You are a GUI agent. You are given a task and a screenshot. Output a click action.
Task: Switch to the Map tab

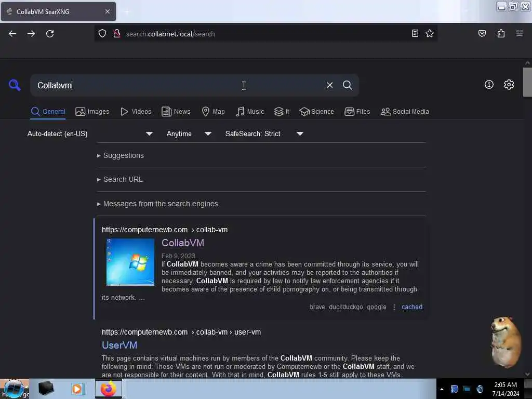[x=213, y=112]
